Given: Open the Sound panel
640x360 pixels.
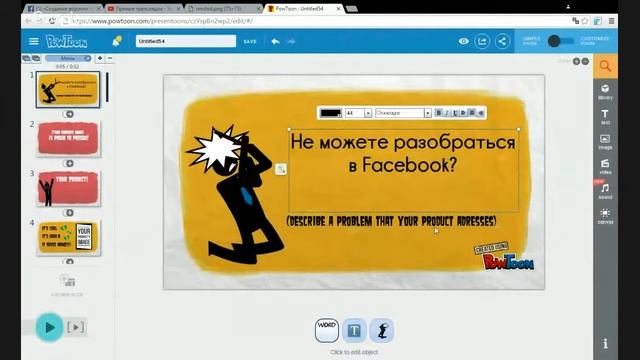Looking at the screenshot, I should coord(605,191).
